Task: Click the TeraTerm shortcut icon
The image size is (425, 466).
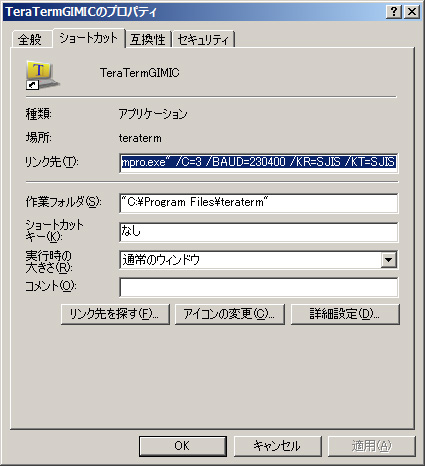Action: tap(42, 75)
